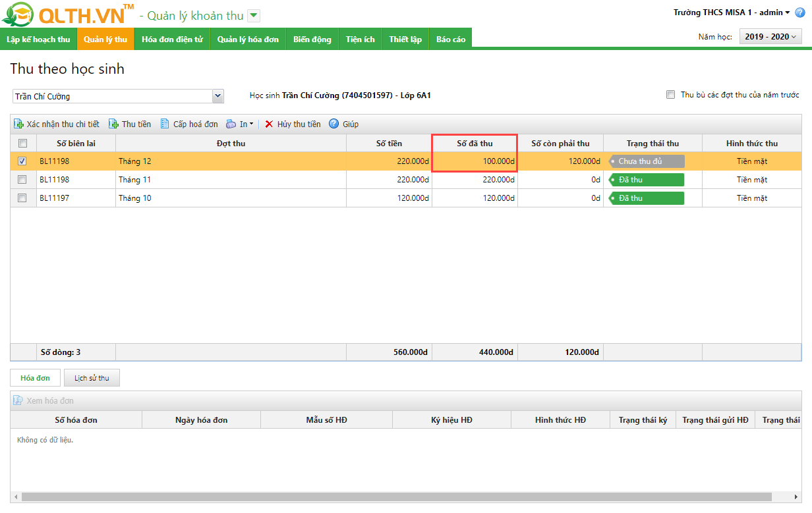812x513 pixels.
Task: Click the Hình thức HĐ column header
Action: click(x=560, y=420)
